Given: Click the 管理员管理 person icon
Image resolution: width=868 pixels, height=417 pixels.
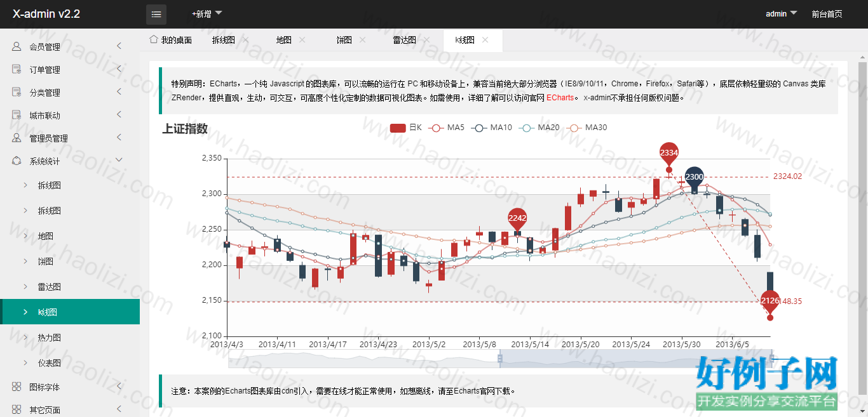Looking at the screenshot, I should pyautogui.click(x=17, y=138).
